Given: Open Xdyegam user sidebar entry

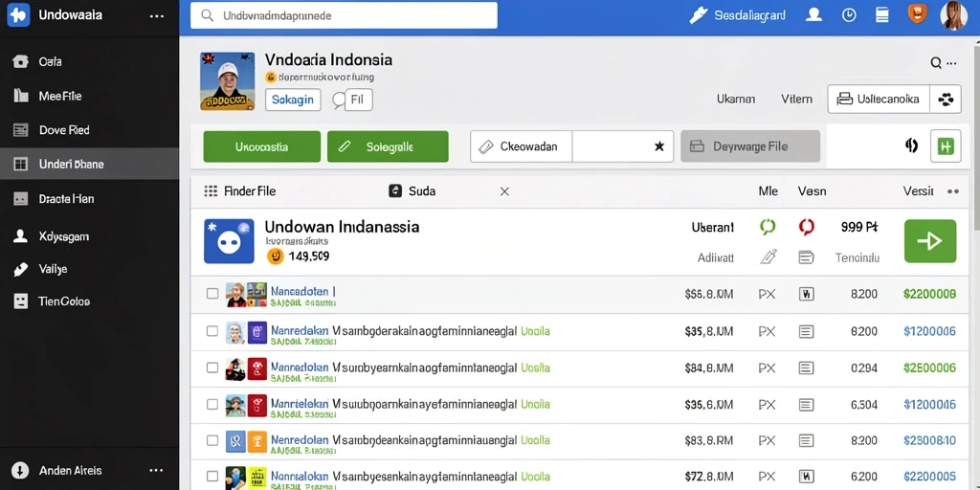Looking at the screenshot, I should [63, 236].
